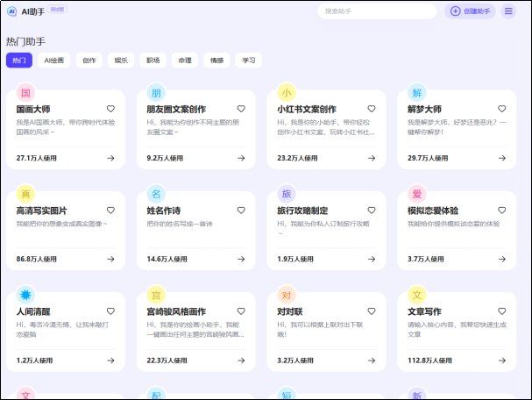Screen dimensions: 532x400
Task: Switch to the 创作 tab
Action: coord(89,61)
